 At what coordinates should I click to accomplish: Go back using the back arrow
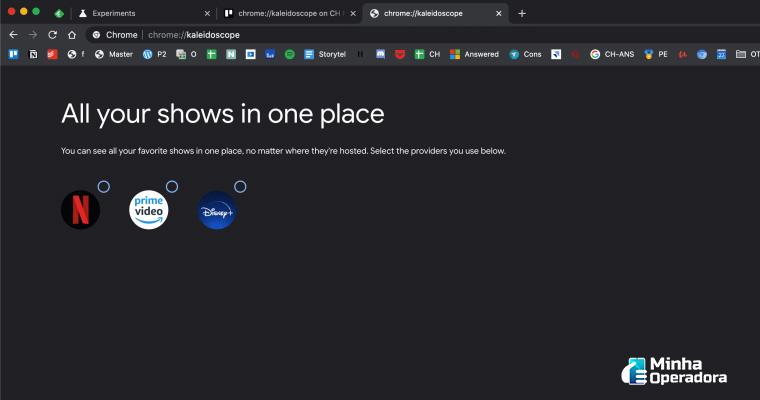(13, 34)
